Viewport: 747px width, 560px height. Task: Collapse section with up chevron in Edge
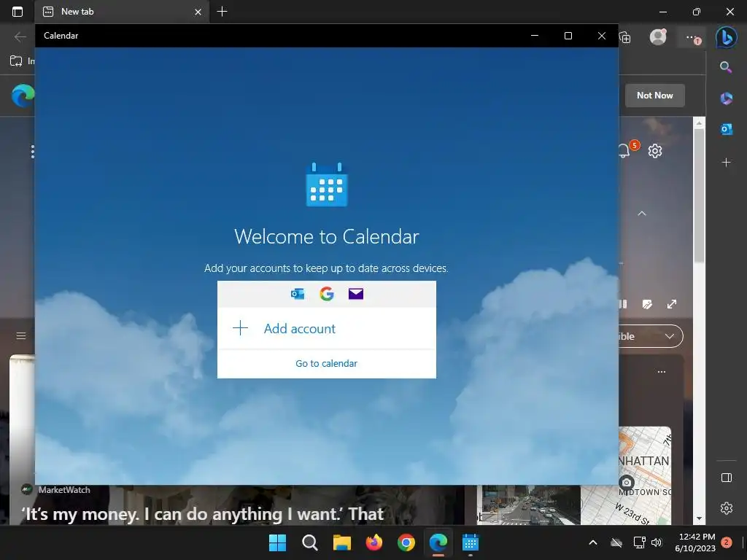(642, 214)
